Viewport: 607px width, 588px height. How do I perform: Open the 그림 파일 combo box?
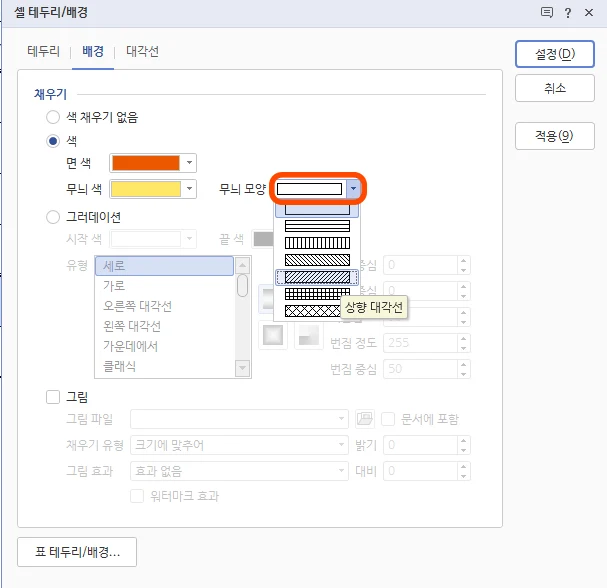(239, 419)
